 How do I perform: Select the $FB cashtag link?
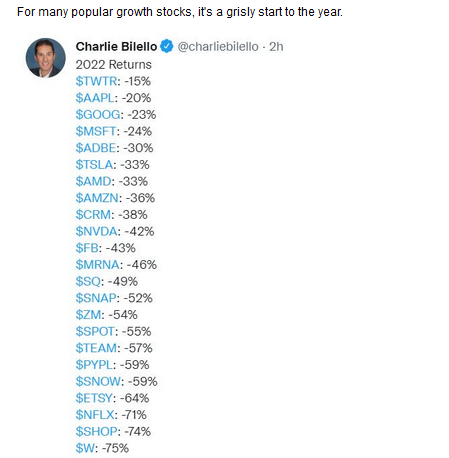(87, 248)
